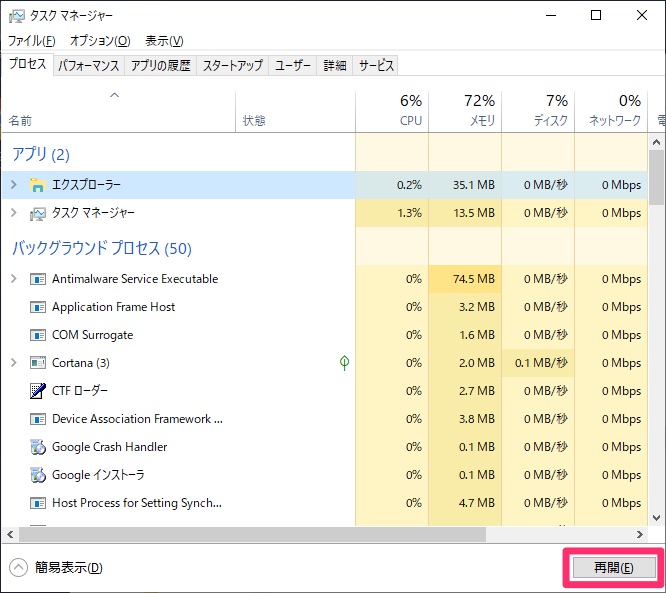Viewport: 666px width, 593px height.
Task: Click the 13.5 MB memory cell
Action: [x=465, y=213]
